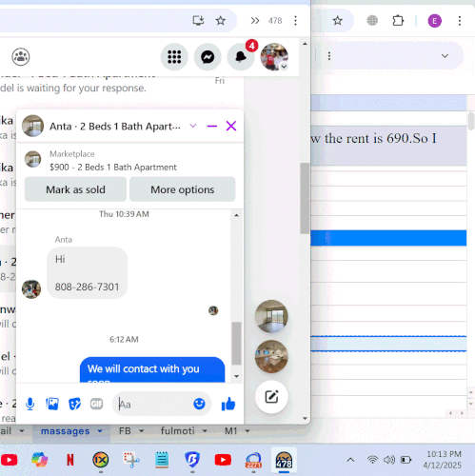Close the Anta chat popup

[231, 126]
